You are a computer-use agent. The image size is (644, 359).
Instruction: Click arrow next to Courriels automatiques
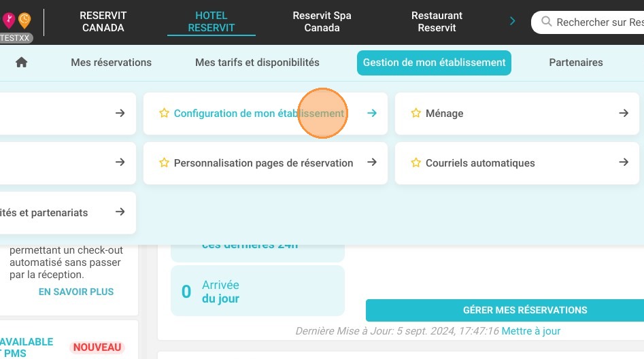tap(624, 163)
